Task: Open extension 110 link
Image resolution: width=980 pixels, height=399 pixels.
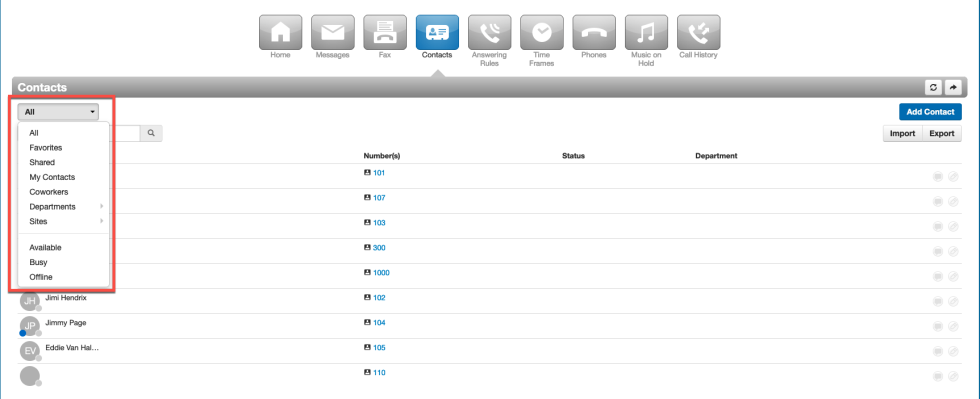Action: [379, 373]
